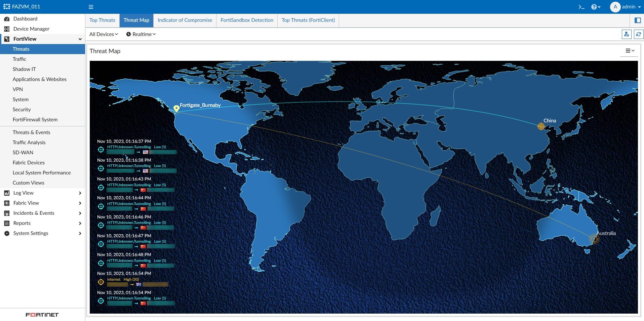Collapse the FortiView section chevron

tap(80, 39)
